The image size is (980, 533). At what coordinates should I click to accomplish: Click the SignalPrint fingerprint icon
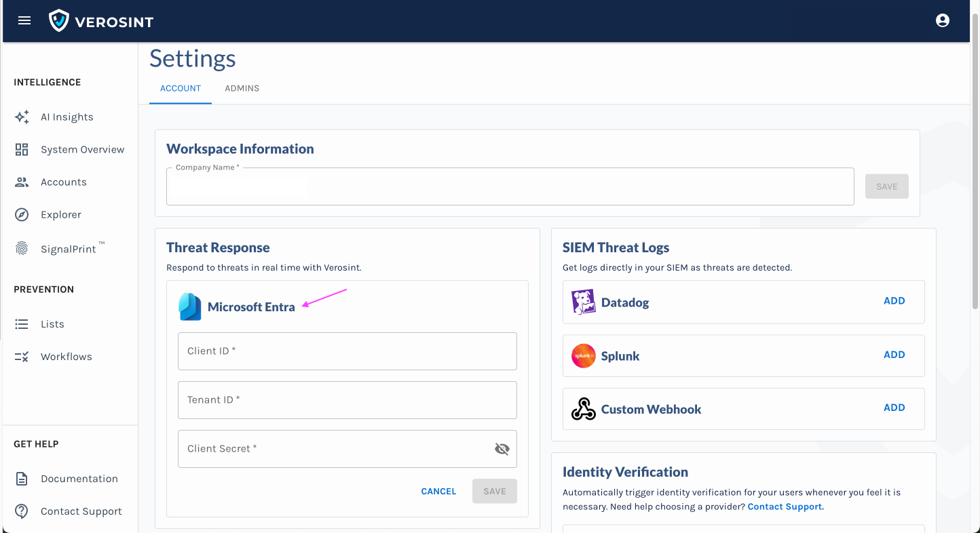coord(22,249)
